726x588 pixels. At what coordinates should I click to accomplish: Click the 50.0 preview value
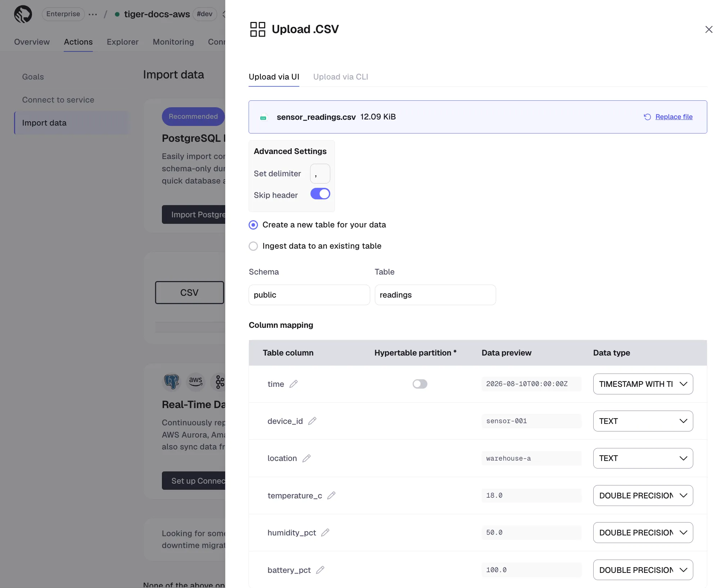531,533
